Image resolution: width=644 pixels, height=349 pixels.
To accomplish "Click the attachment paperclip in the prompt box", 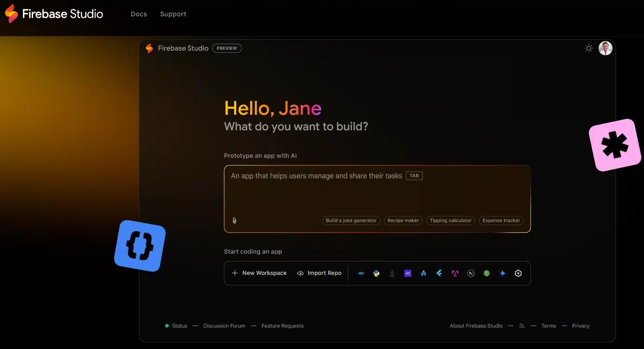I will pos(234,220).
